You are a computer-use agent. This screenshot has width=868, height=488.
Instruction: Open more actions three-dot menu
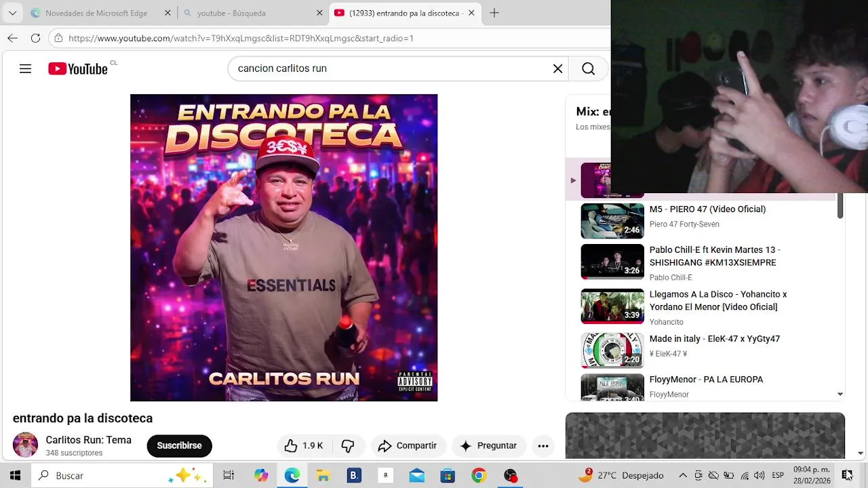543,445
